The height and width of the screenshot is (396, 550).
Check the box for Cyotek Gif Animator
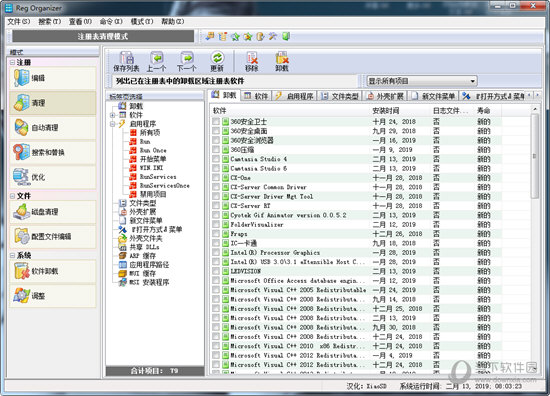point(216,215)
